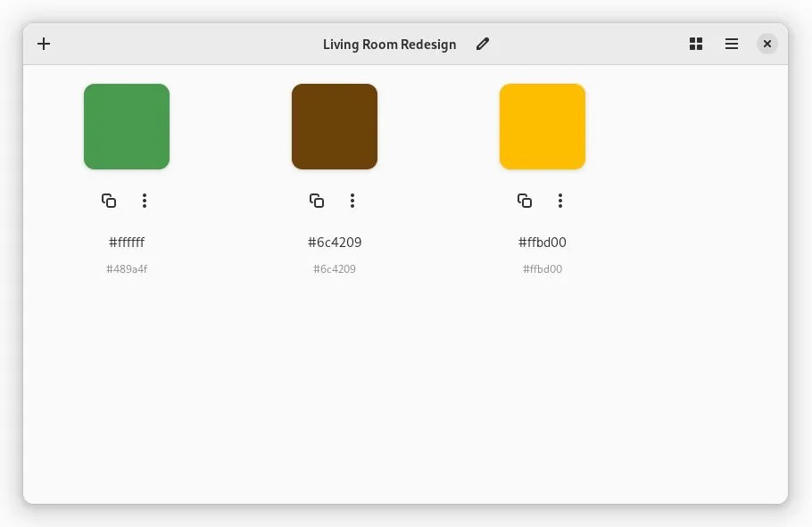Open options menu for the yellow swatch
The height and width of the screenshot is (527, 812).
click(560, 201)
